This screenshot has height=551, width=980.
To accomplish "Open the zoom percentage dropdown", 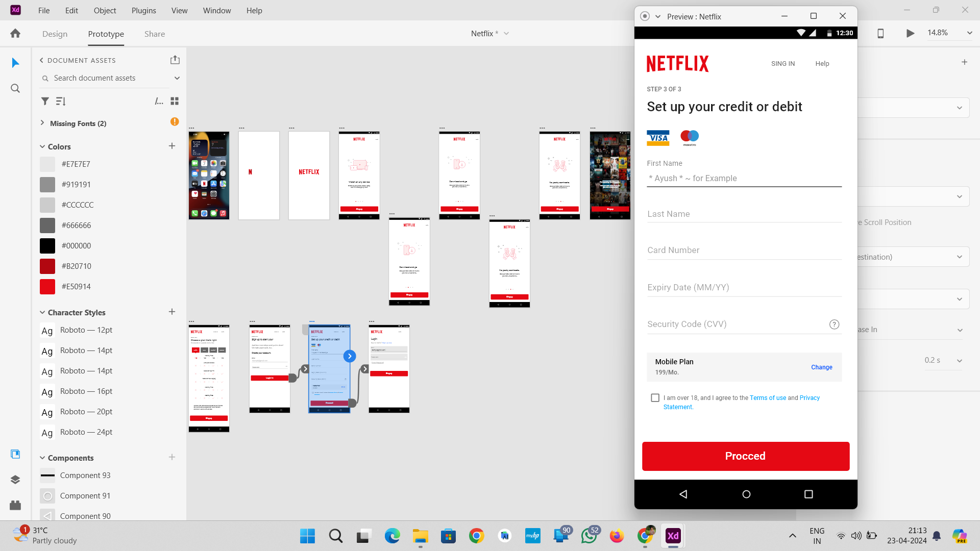I will [x=969, y=33].
